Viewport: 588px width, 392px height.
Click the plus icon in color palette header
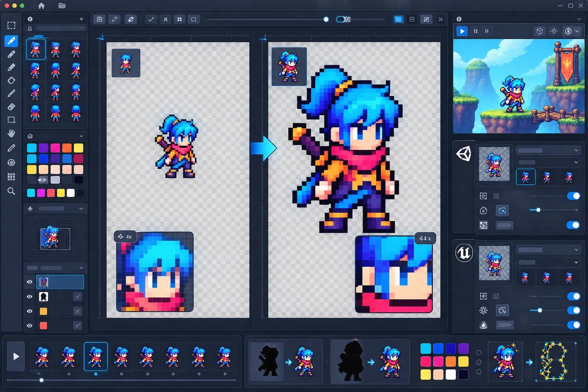click(81, 136)
